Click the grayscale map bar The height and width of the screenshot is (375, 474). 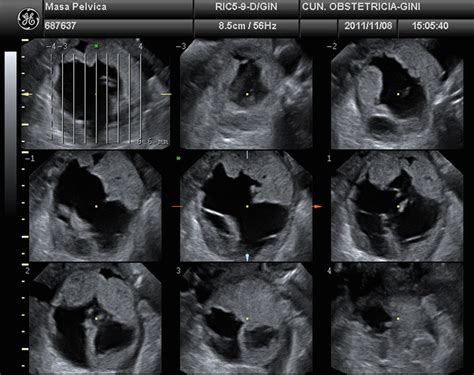(x=10, y=133)
